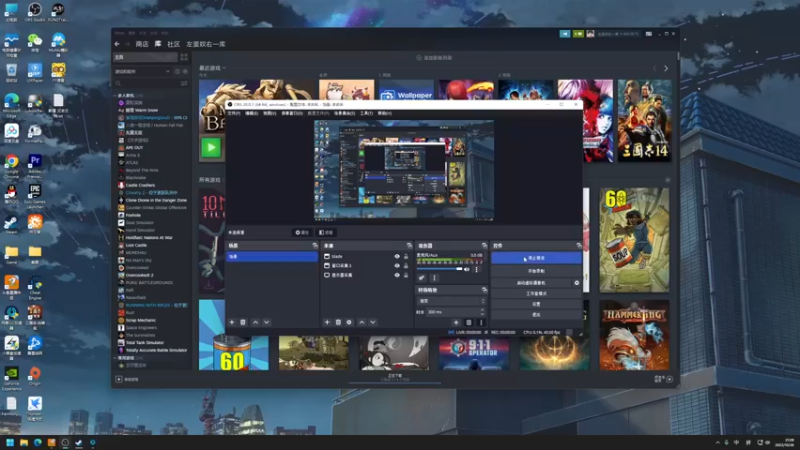
Task: Switch to Steam 商店 tab
Action: 142,44
